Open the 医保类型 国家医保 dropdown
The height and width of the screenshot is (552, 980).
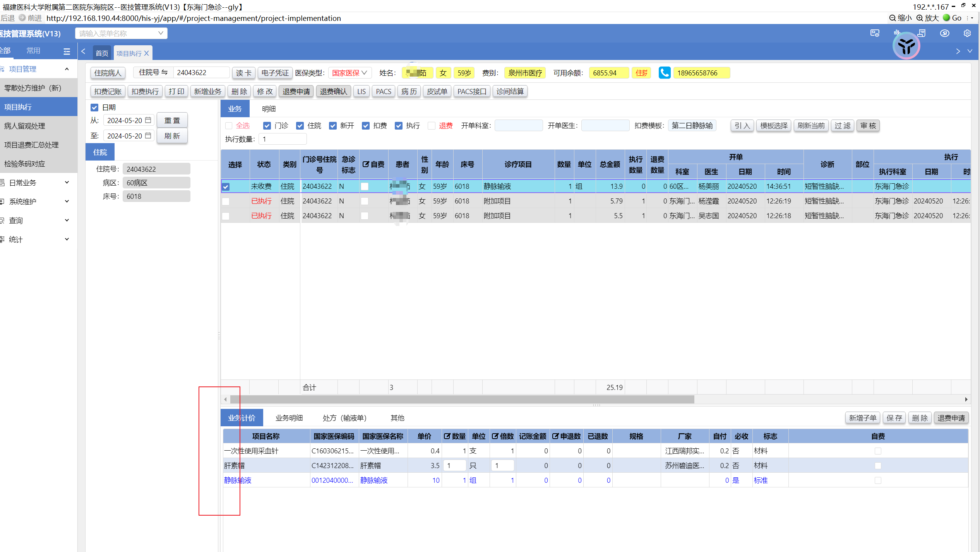(350, 73)
